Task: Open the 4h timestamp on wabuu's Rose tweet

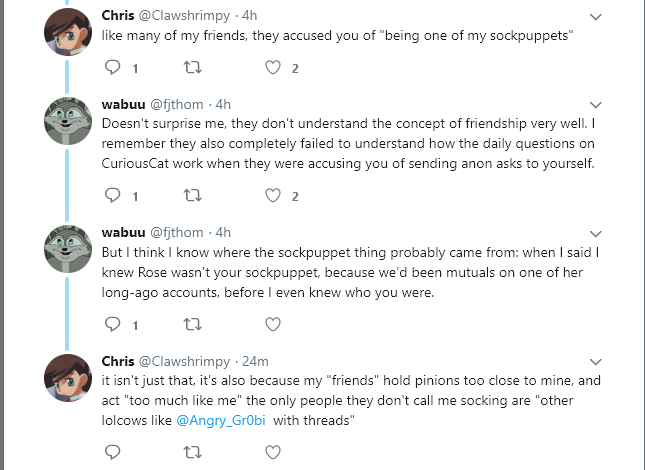Action: point(223,232)
